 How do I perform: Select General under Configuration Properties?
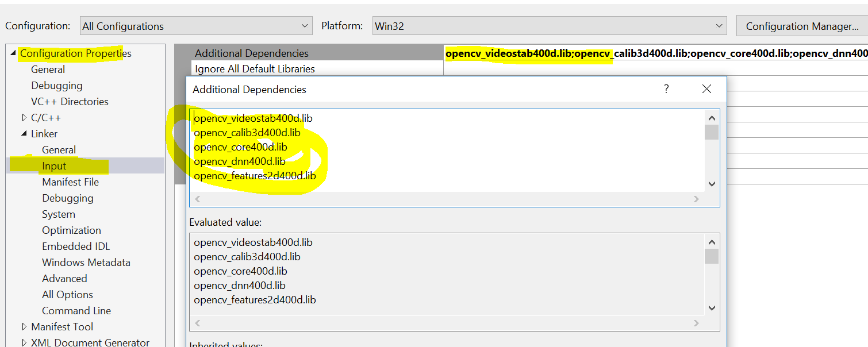click(x=48, y=70)
